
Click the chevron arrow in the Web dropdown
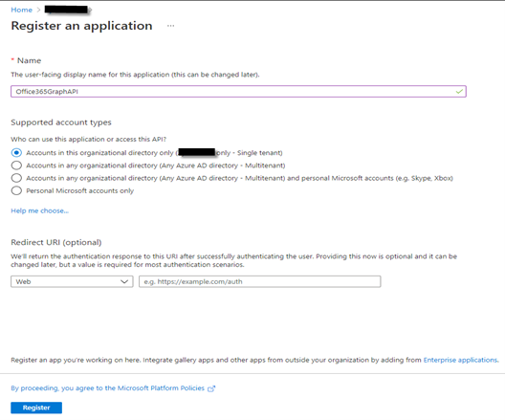(124, 281)
